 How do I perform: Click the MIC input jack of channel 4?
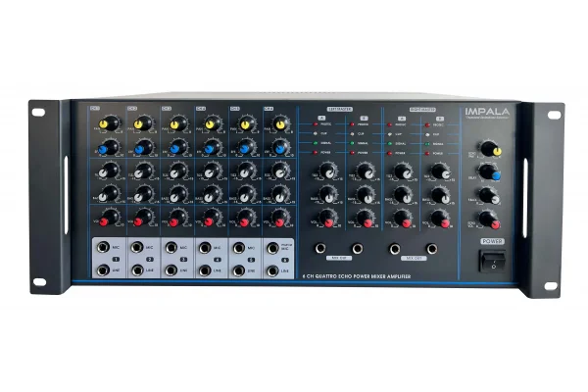point(205,248)
